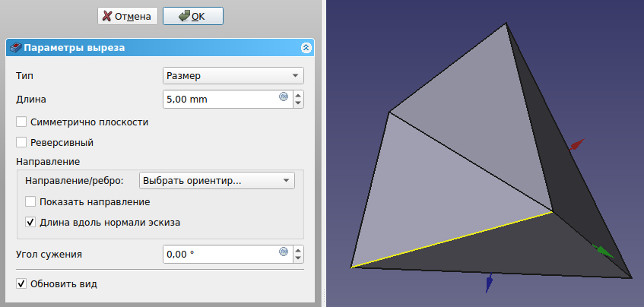Screen dimensions: 644x307
Task: Increase Длина value with up arrow
Action: [299, 95]
